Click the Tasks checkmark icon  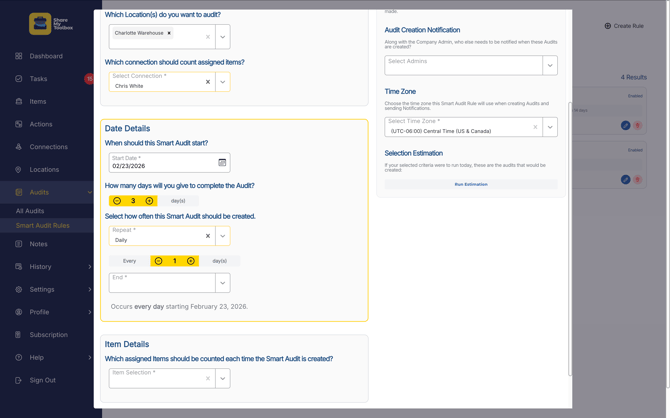(x=18, y=79)
